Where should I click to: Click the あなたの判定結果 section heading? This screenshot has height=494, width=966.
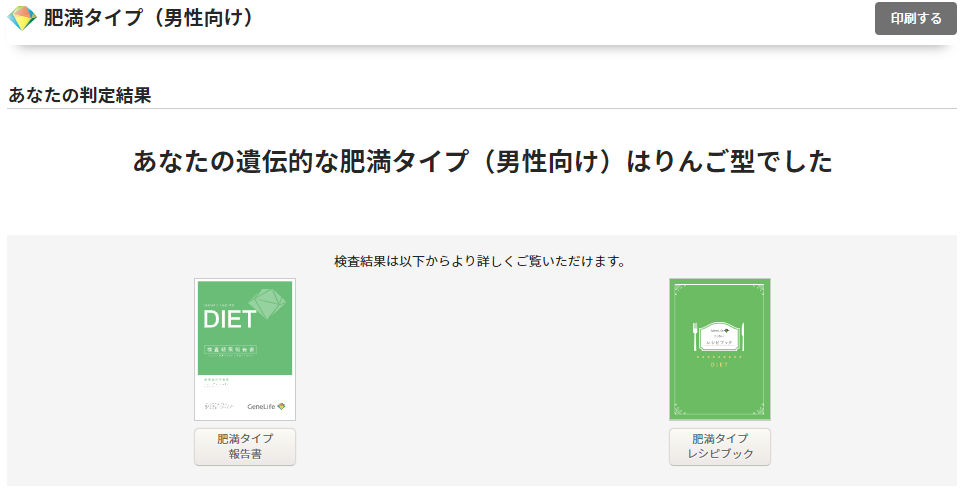point(80,96)
